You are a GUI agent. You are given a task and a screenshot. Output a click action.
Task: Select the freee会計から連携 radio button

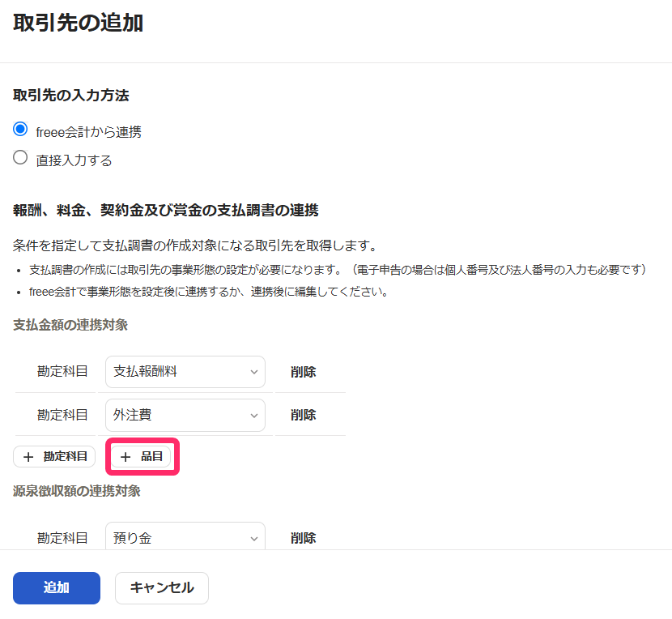pyautogui.click(x=20, y=129)
